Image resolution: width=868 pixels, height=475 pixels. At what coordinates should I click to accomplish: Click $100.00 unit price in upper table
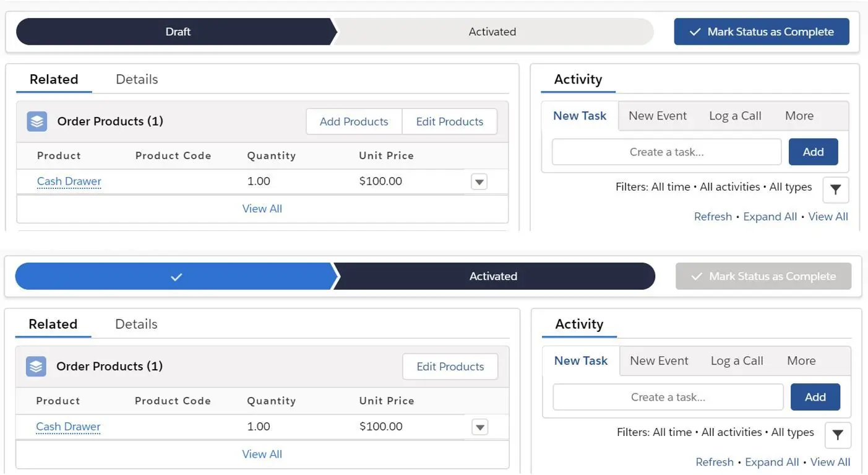click(x=380, y=181)
